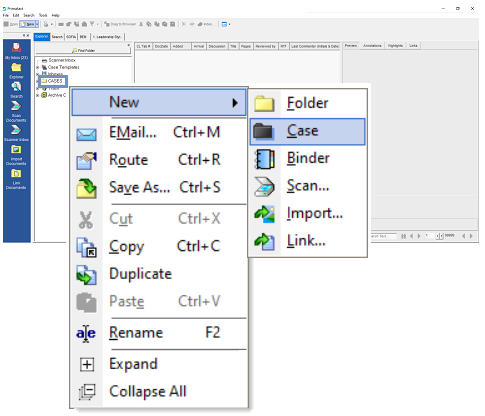Click the picture icon beside Import...

tap(264, 214)
